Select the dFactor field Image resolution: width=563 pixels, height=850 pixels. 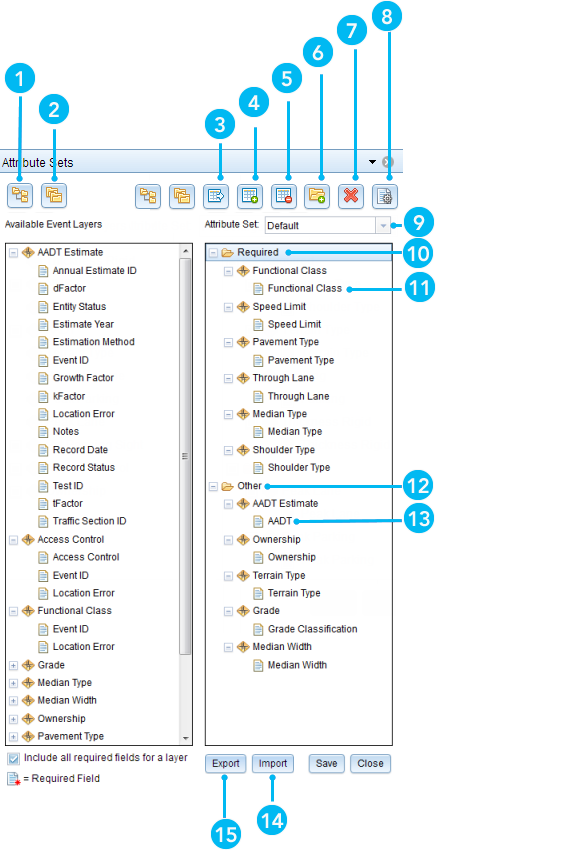click(69, 288)
